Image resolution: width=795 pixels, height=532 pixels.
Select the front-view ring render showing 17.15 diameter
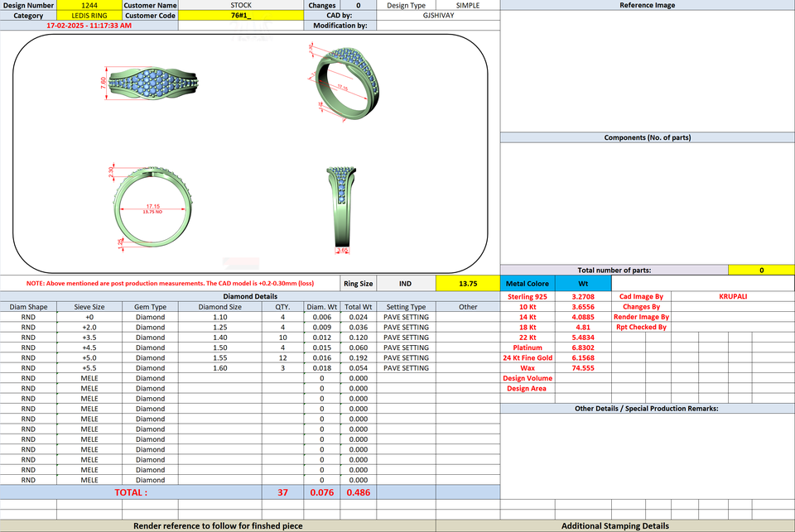tap(151, 207)
